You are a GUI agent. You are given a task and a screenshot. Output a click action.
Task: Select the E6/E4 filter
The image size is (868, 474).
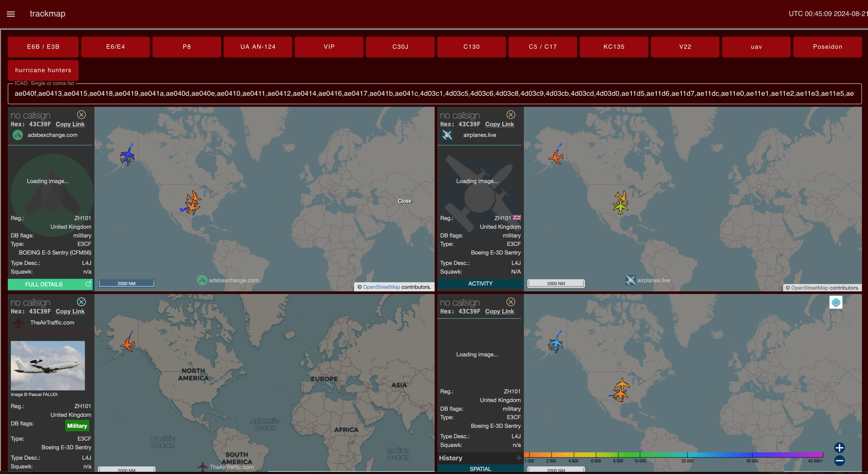[x=116, y=47]
